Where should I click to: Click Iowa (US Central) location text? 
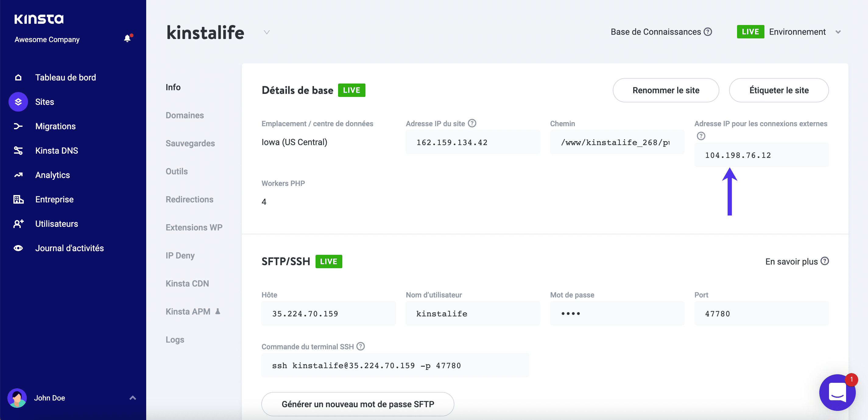coord(295,142)
